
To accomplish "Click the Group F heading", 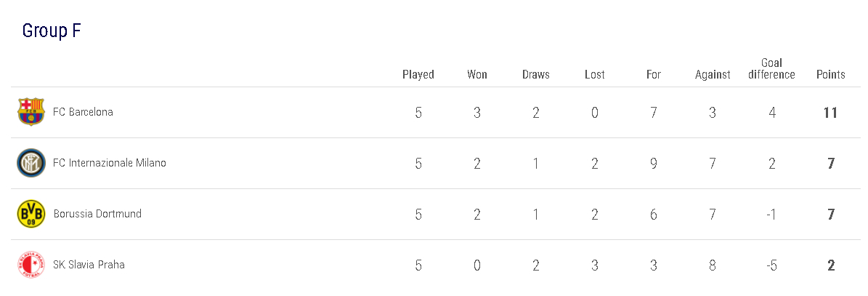I will point(51,31).
